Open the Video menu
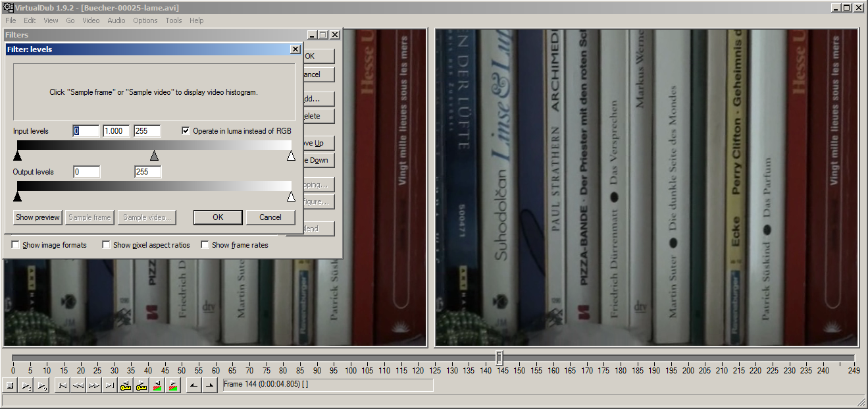Viewport: 868px width, 409px height. pyautogui.click(x=91, y=20)
